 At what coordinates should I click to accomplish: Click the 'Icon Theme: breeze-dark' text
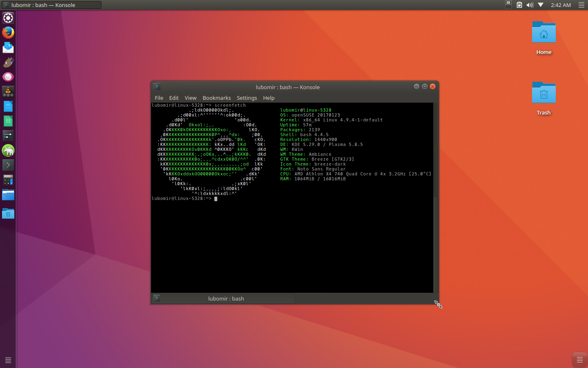(313, 164)
